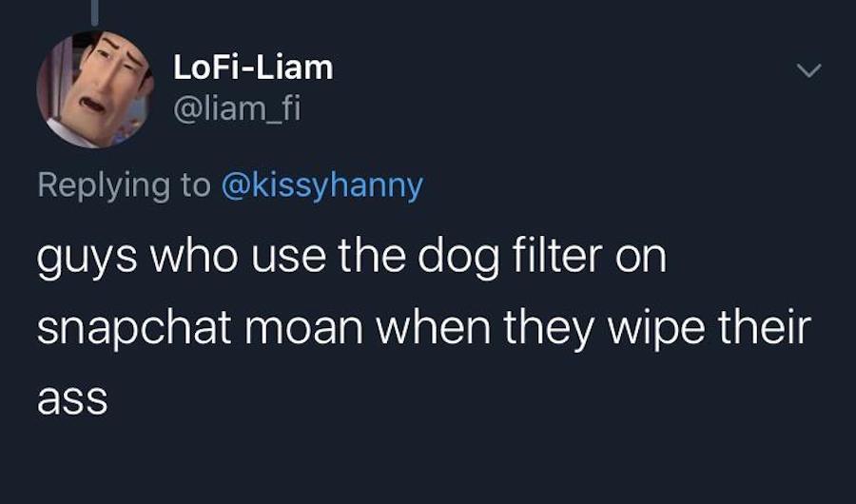Screen dimensions: 856x504
Task: Select the first line 'guys who use the dog filter'
Action: coord(320,258)
